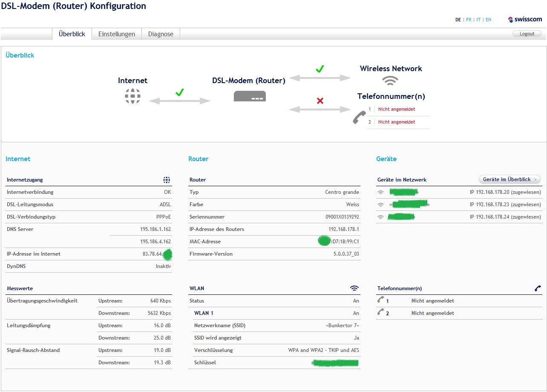The image size is (547, 392).
Task: Change language to EN
Action: 488,20
